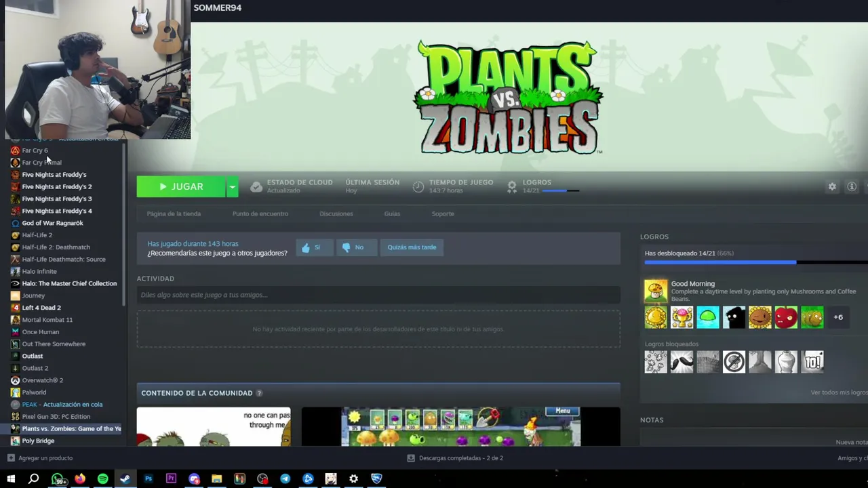Open Photoshop from taskbar

[148, 479]
